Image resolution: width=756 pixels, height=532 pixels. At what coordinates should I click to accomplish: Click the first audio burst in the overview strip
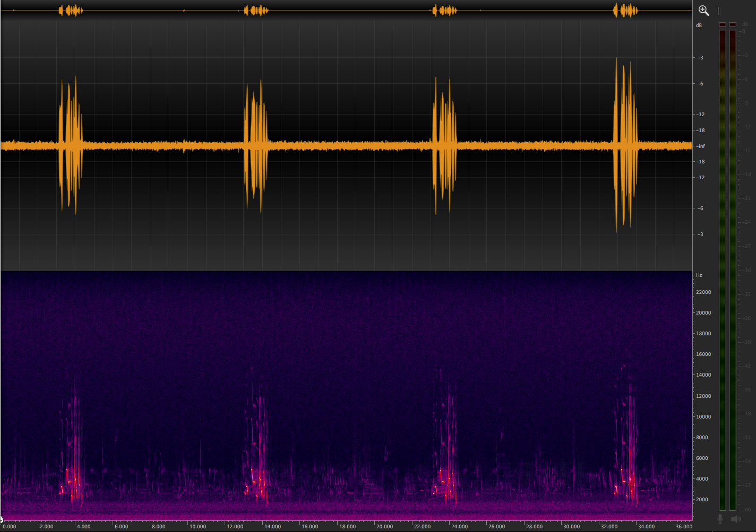coord(71,11)
